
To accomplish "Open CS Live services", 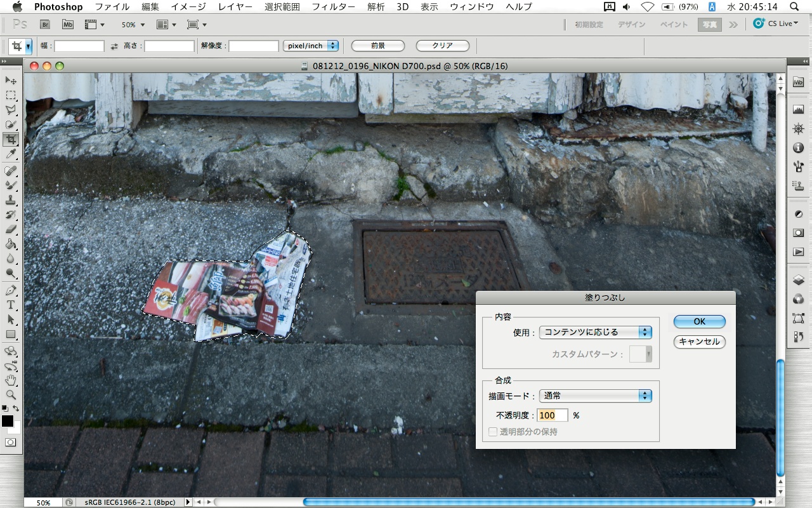I will 775,23.
